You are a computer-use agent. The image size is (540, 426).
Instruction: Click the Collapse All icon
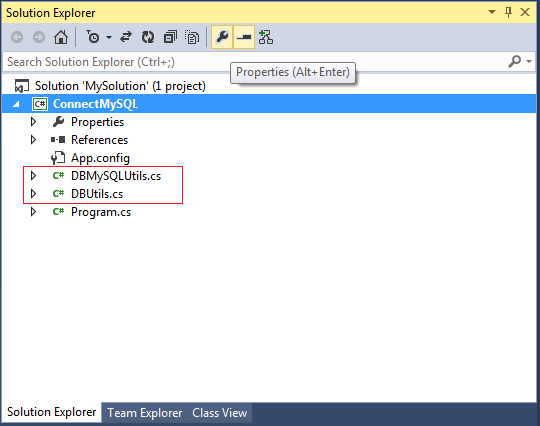tap(170, 37)
